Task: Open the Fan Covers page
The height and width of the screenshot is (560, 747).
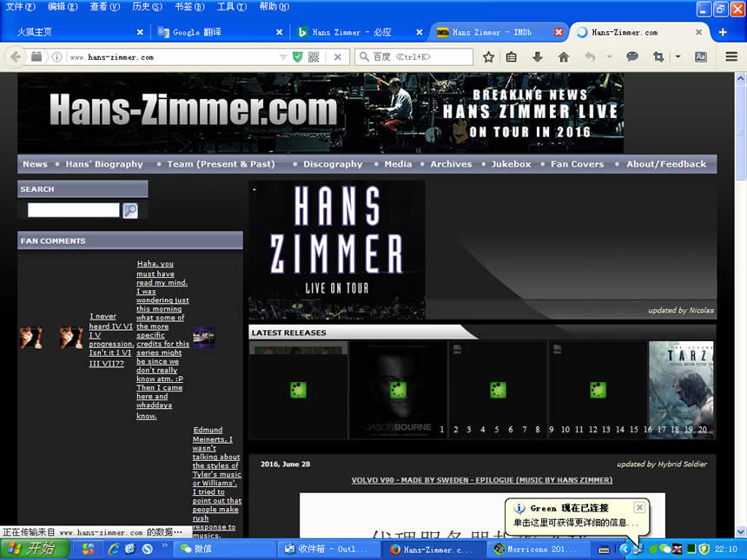Action: tap(577, 164)
